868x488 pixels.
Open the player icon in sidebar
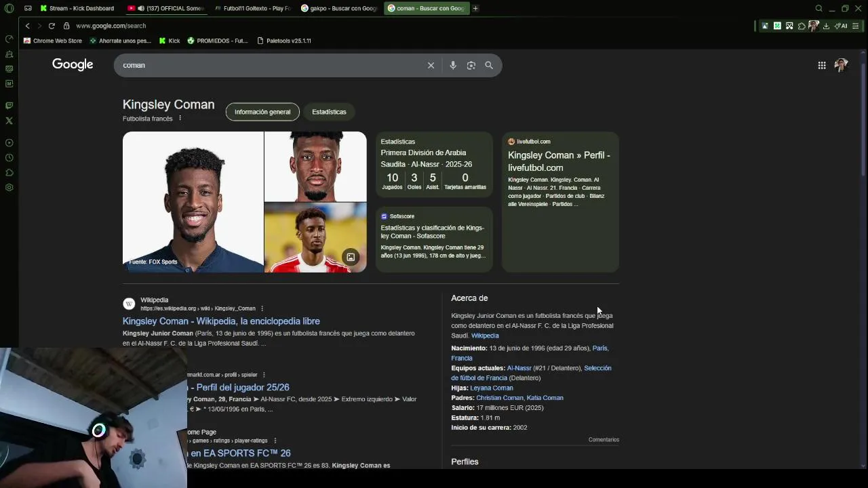[x=9, y=143]
